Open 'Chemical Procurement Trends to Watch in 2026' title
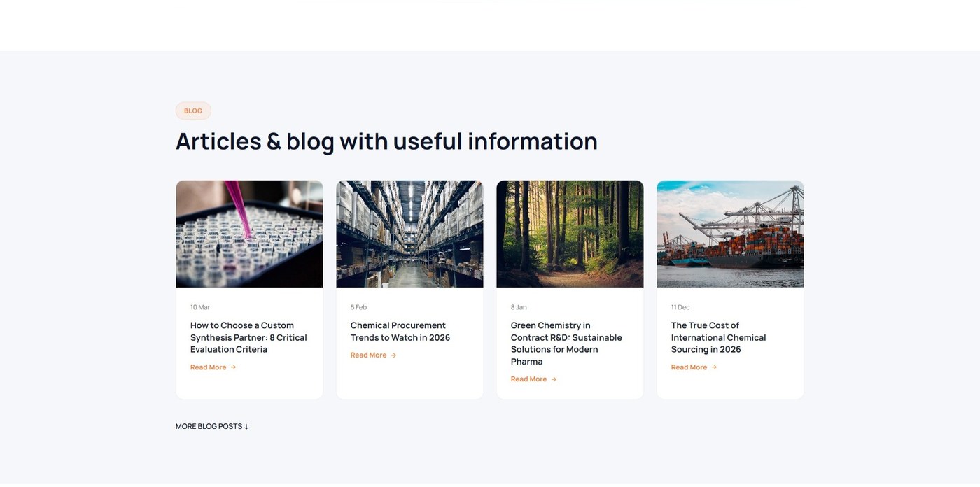Image resolution: width=980 pixels, height=487 pixels. (400, 332)
